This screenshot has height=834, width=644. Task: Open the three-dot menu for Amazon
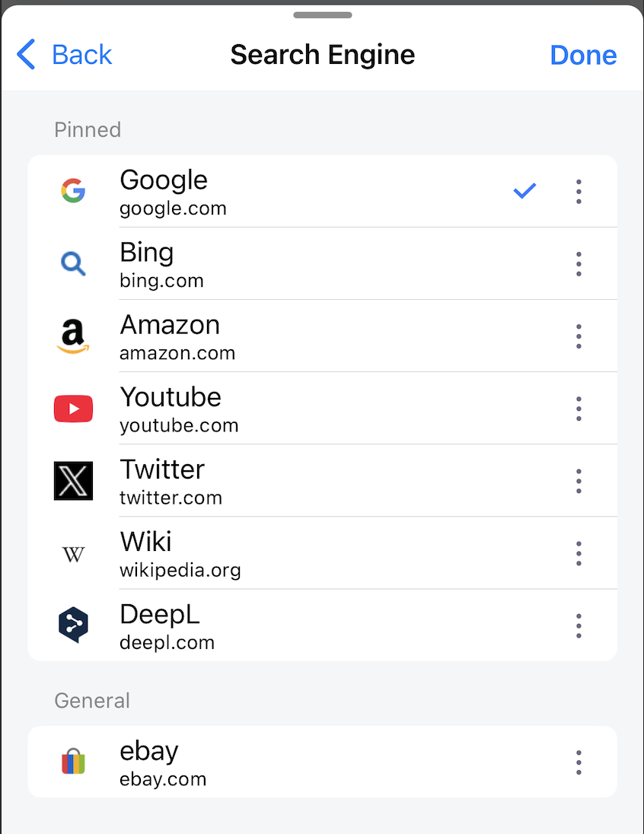pyautogui.click(x=579, y=336)
